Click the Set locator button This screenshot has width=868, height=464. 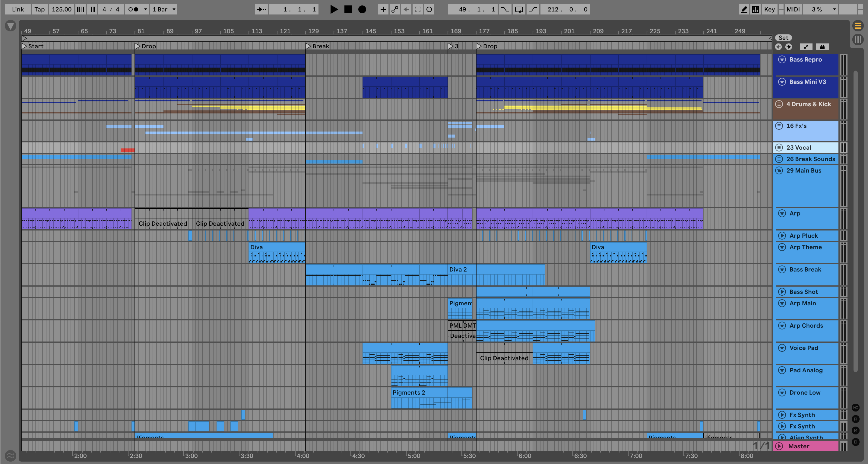point(784,38)
